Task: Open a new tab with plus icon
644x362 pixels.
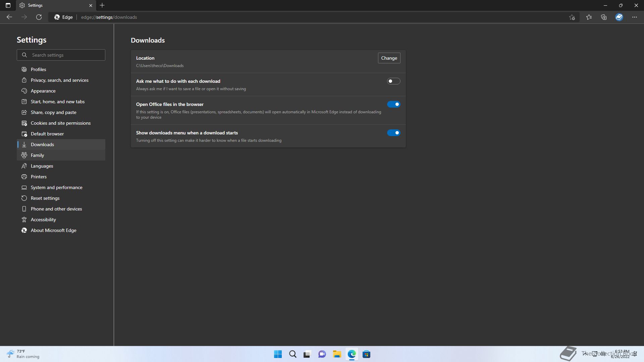Action: tap(102, 5)
